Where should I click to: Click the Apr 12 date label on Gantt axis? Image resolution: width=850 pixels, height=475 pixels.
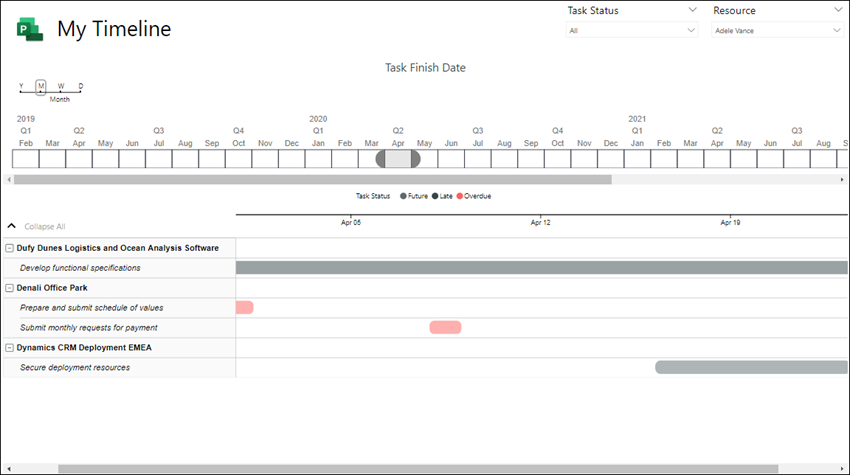click(540, 222)
